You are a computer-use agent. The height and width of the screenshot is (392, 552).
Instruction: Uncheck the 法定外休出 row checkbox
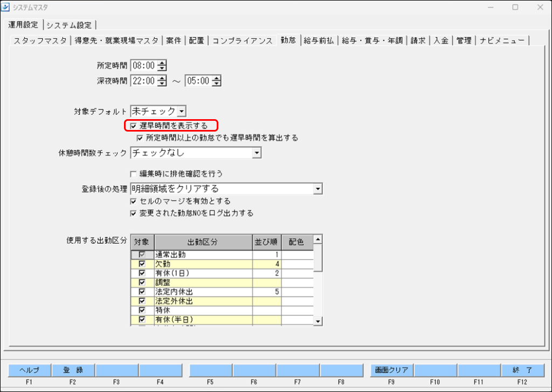142,301
